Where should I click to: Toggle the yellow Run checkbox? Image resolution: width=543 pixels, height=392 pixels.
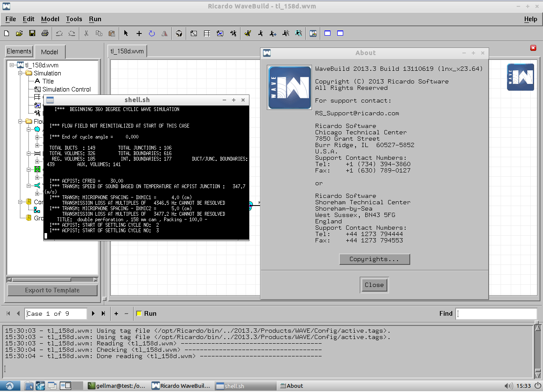point(139,314)
